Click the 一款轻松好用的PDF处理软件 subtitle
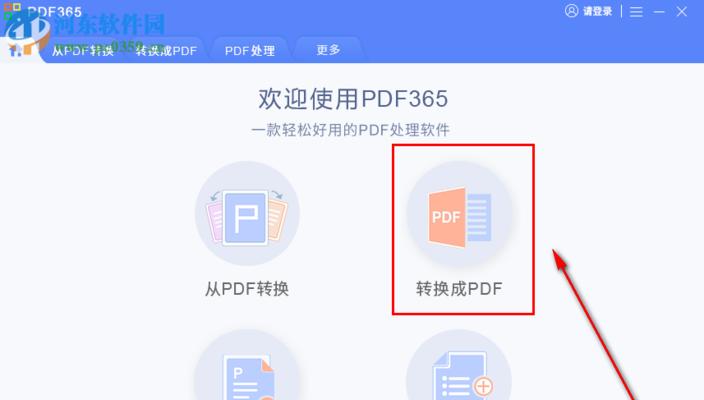Screen dimensions: 704x400 pyautogui.click(x=351, y=130)
